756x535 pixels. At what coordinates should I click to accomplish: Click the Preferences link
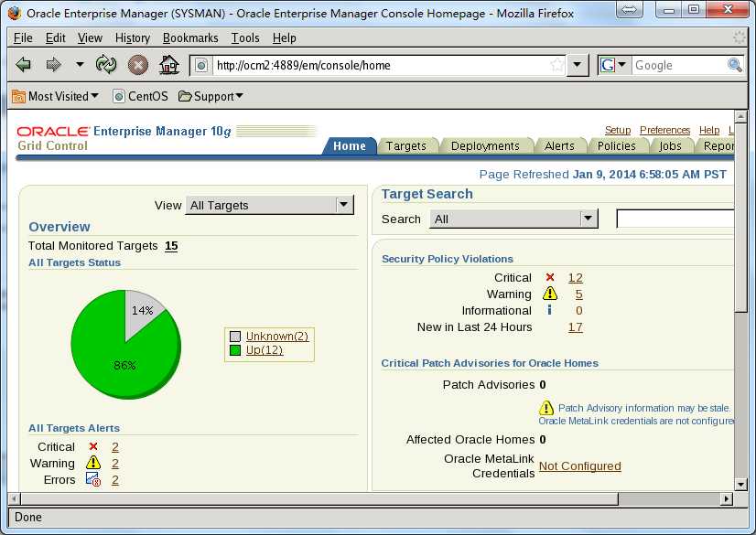click(x=664, y=130)
